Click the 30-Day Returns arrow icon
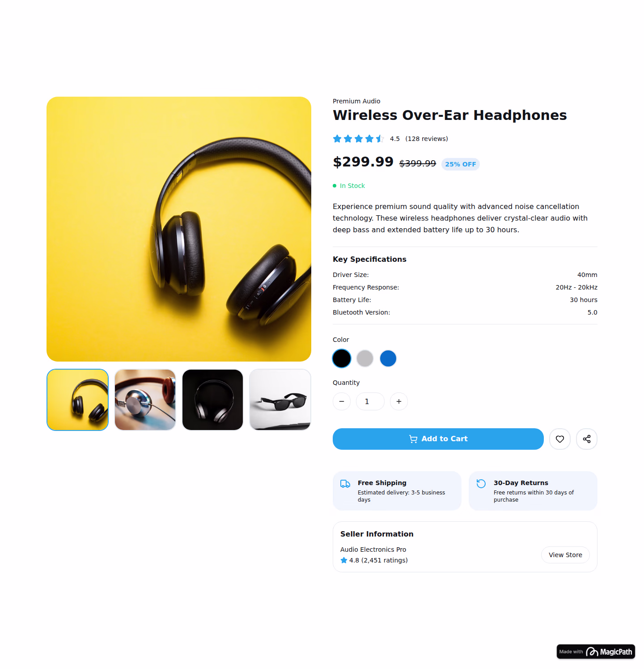This screenshot has height=669, width=644. click(x=481, y=484)
